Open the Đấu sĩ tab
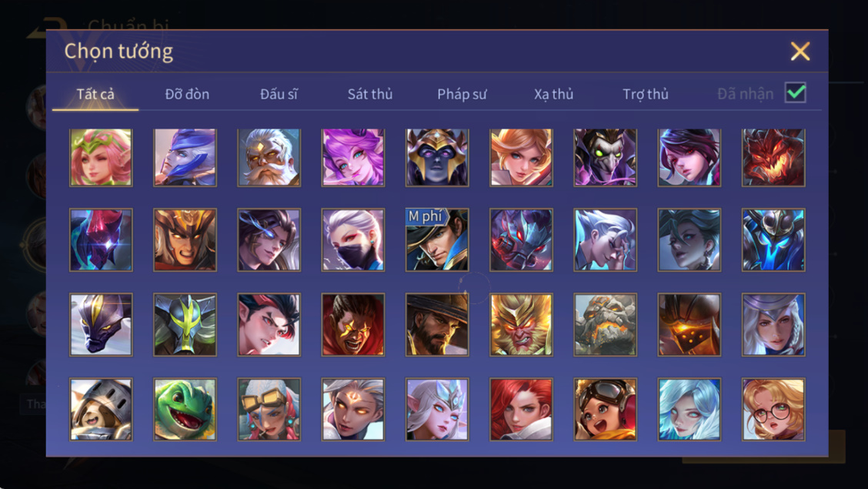This screenshot has width=868, height=489. [x=279, y=94]
